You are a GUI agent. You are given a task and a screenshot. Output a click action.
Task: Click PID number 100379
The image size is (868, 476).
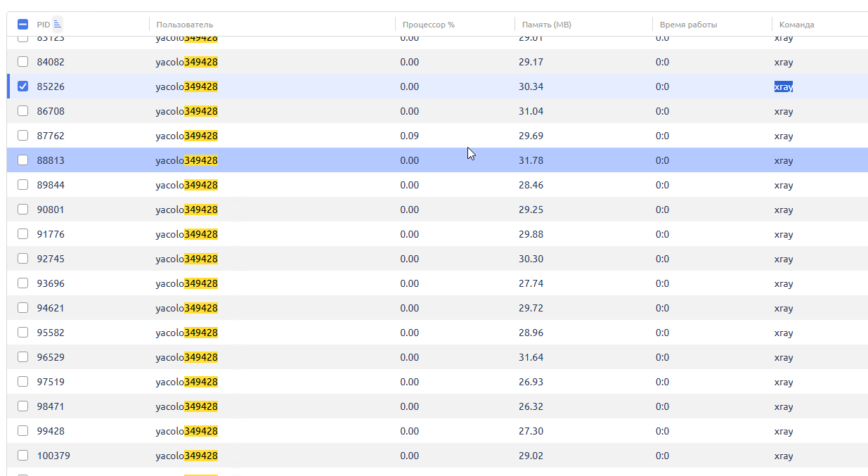[53, 456]
